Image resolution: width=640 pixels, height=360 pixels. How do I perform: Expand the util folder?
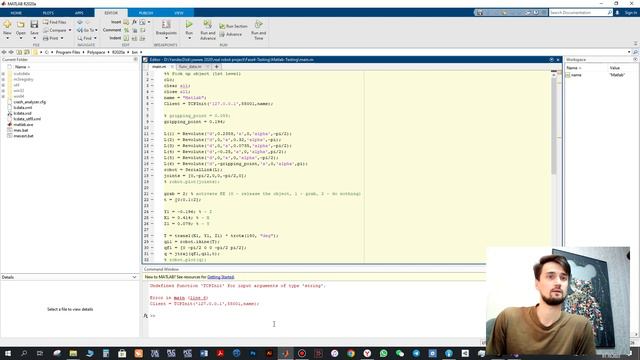pos(3,85)
